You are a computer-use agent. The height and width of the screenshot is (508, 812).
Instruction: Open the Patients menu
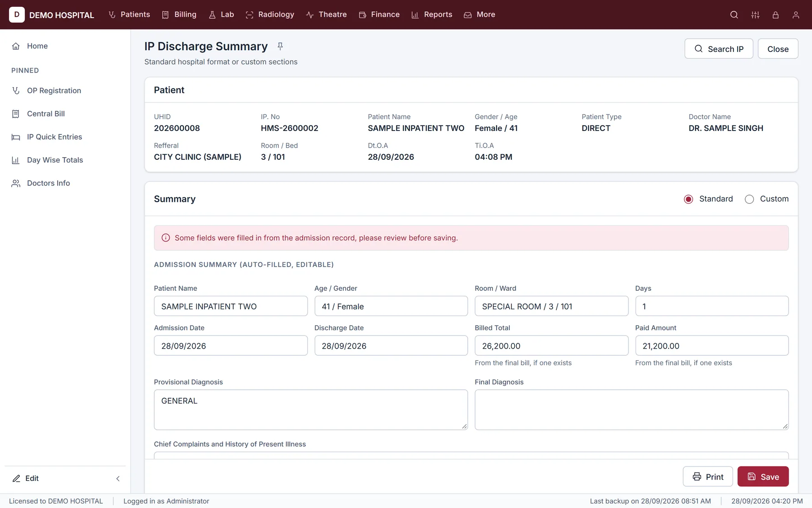tap(129, 14)
